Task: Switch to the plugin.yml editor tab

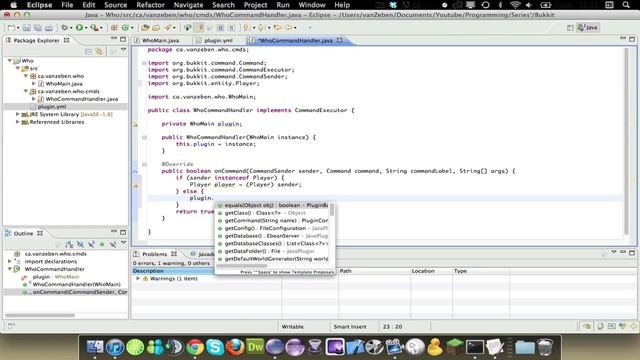Action: [218, 40]
